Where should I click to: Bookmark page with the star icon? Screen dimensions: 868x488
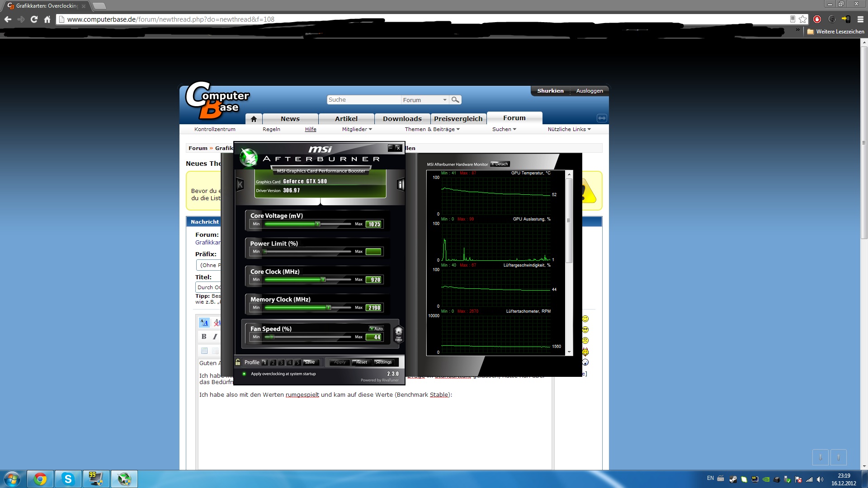click(x=802, y=19)
